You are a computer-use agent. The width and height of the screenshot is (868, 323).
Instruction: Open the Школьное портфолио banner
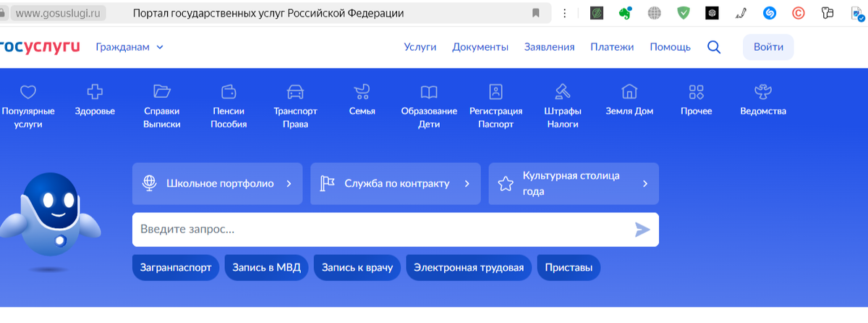[217, 183]
